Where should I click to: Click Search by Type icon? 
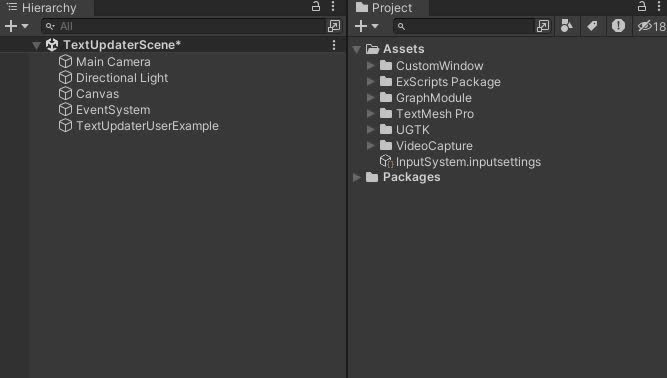pos(566,26)
